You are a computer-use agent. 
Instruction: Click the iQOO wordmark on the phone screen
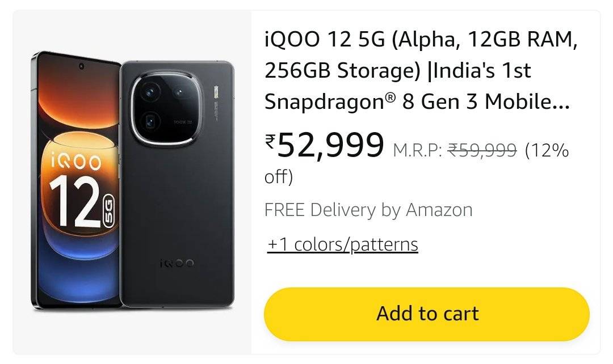point(75,162)
